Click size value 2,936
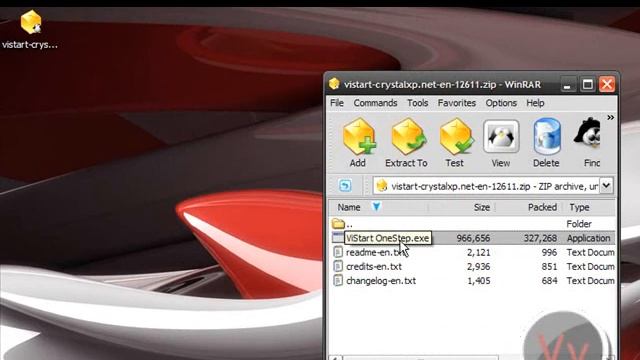 coord(478,267)
